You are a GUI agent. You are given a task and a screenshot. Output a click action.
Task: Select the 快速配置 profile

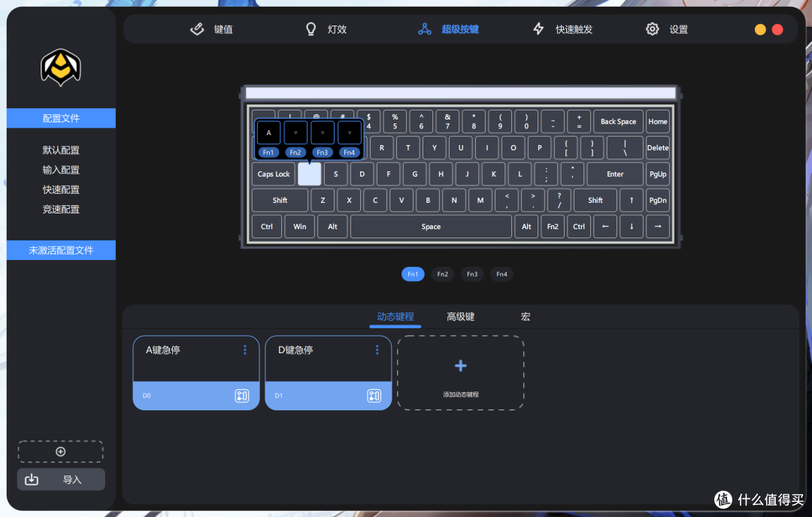[x=61, y=189]
